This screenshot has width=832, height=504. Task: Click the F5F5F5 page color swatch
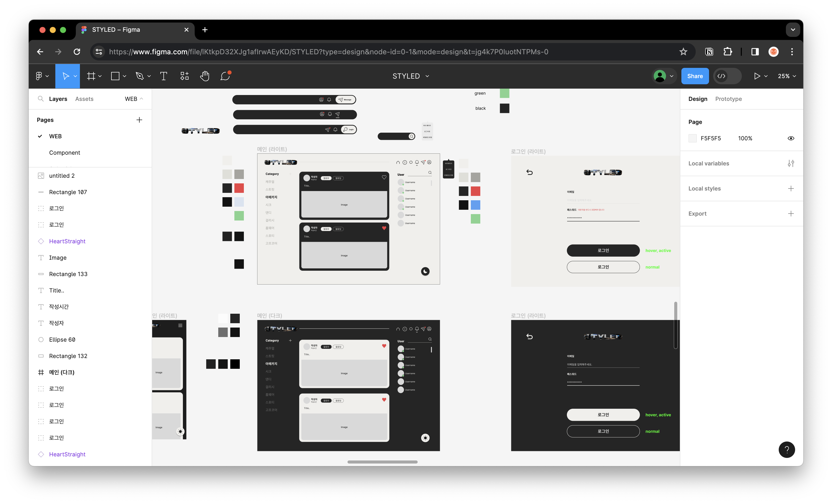(692, 138)
